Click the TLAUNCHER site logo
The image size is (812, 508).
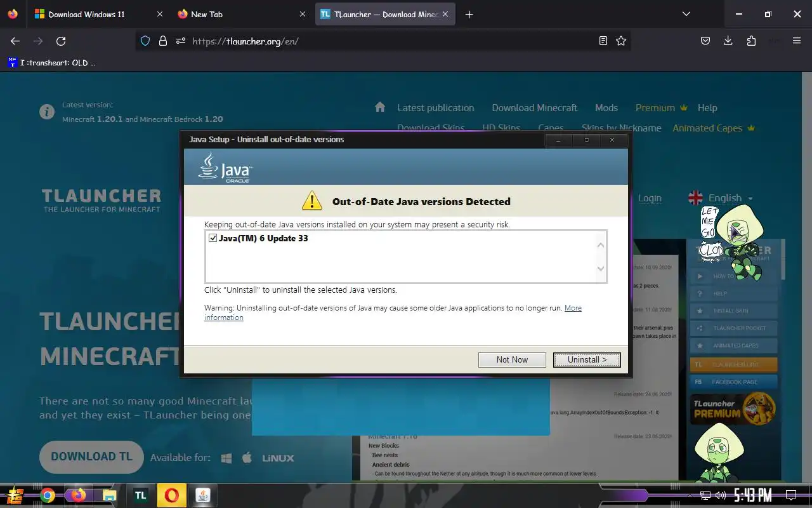point(101,199)
